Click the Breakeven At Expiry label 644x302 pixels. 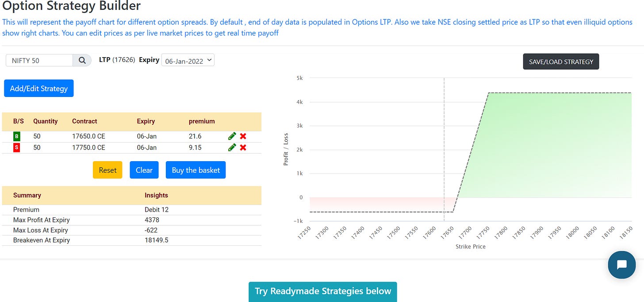(42, 240)
